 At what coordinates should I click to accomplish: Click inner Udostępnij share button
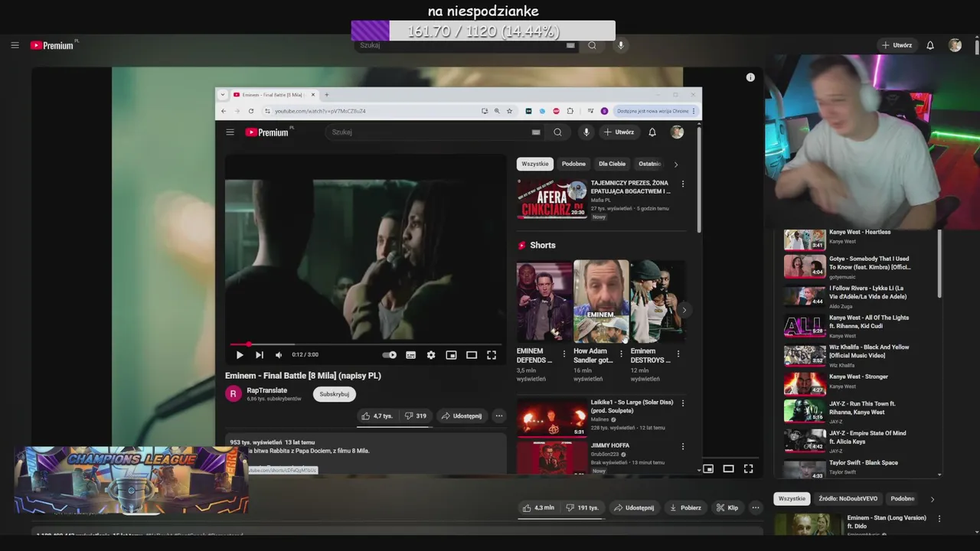click(462, 416)
